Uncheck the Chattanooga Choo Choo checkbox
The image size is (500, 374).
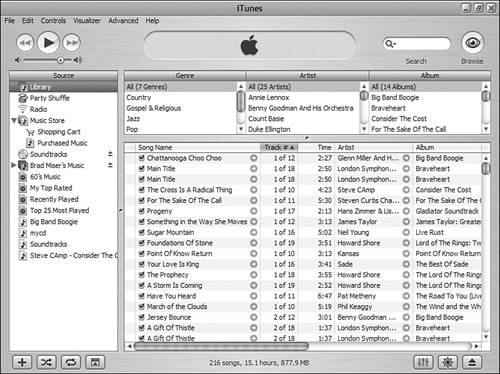tap(142, 158)
